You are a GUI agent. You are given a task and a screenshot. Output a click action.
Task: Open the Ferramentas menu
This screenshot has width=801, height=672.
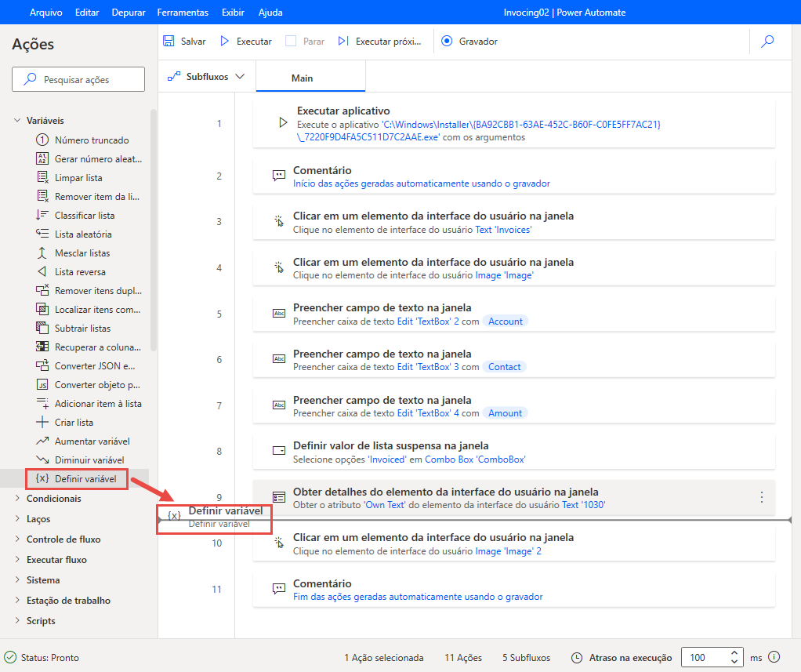(183, 13)
